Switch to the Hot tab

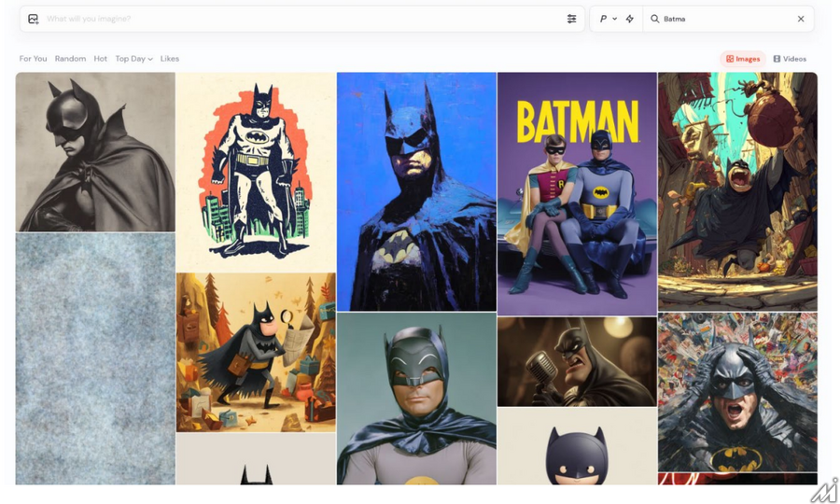tap(101, 59)
